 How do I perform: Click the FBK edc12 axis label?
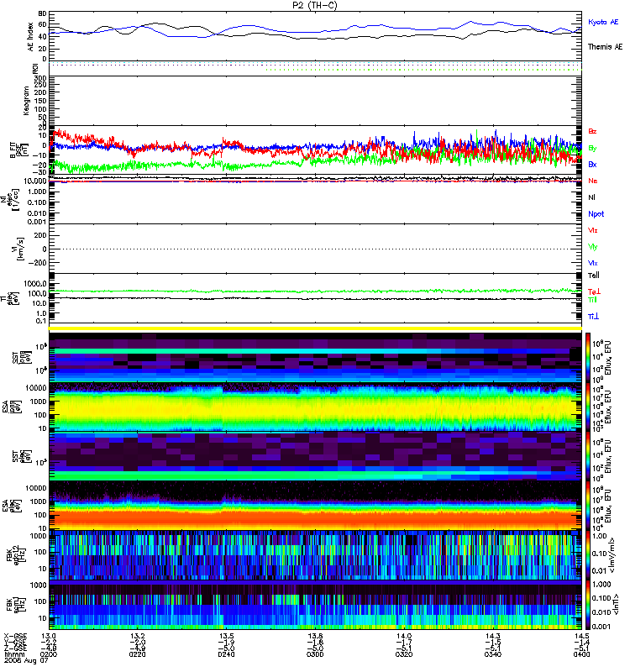pos(16,555)
